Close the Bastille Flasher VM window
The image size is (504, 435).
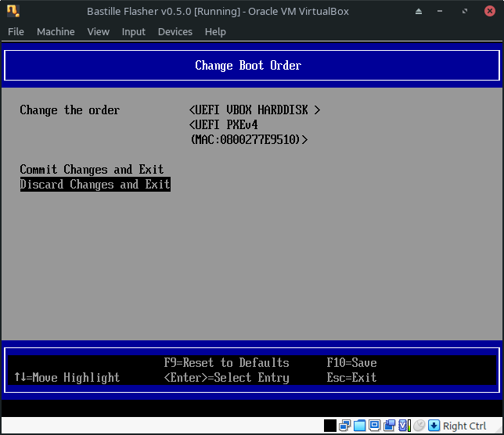(490, 11)
